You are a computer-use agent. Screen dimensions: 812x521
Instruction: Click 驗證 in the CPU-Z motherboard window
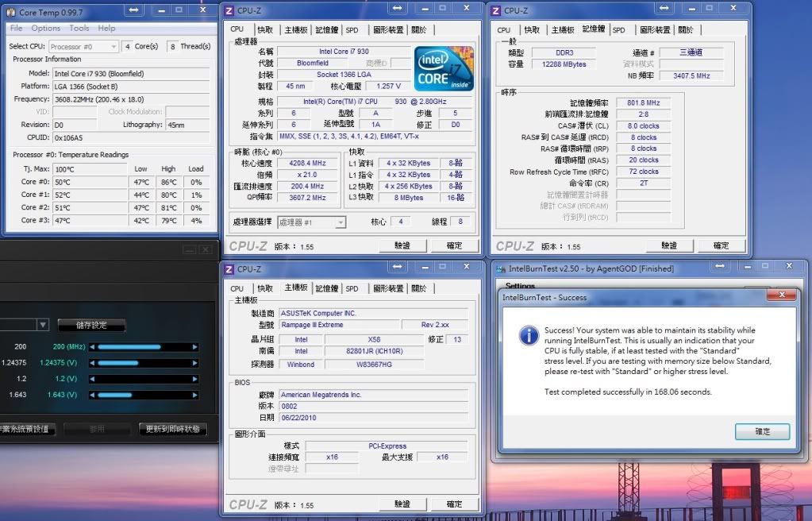pos(402,504)
